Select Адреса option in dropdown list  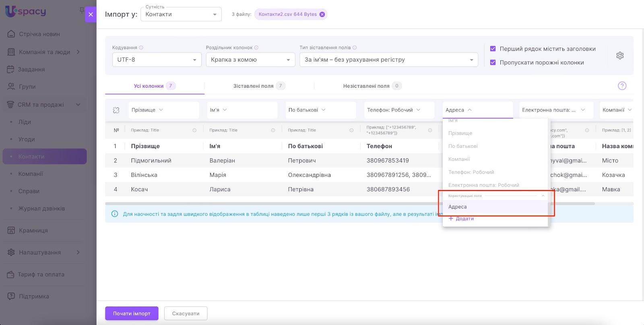tap(458, 207)
